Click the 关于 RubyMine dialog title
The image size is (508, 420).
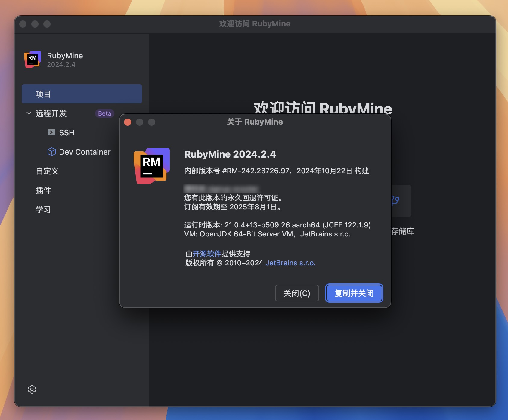tap(255, 122)
